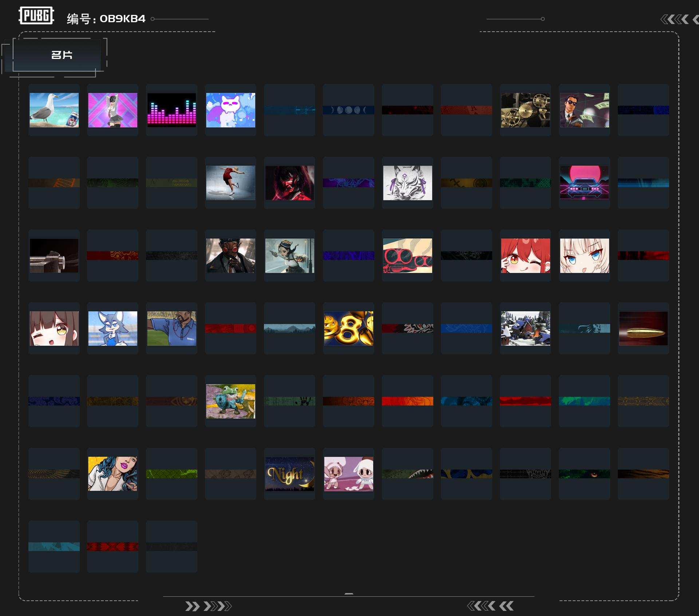Pick the golden number 8 nameplate
This screenshot has width=699, height=616.
point(348,328)
